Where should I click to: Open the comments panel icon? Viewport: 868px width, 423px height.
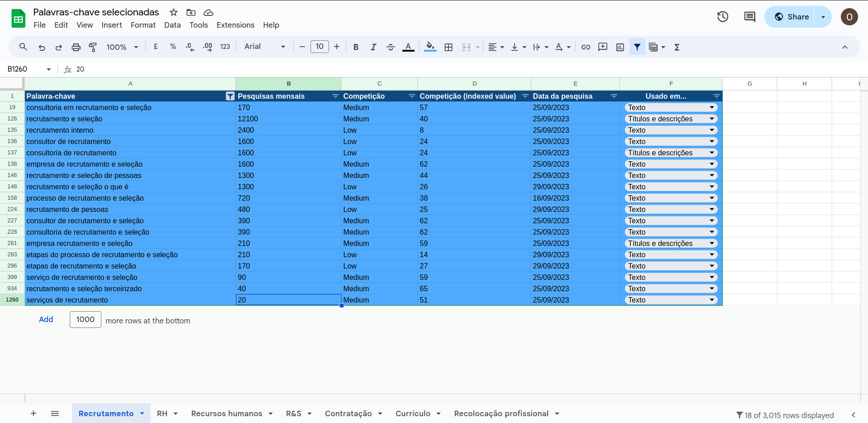click(x=749, y=17)
